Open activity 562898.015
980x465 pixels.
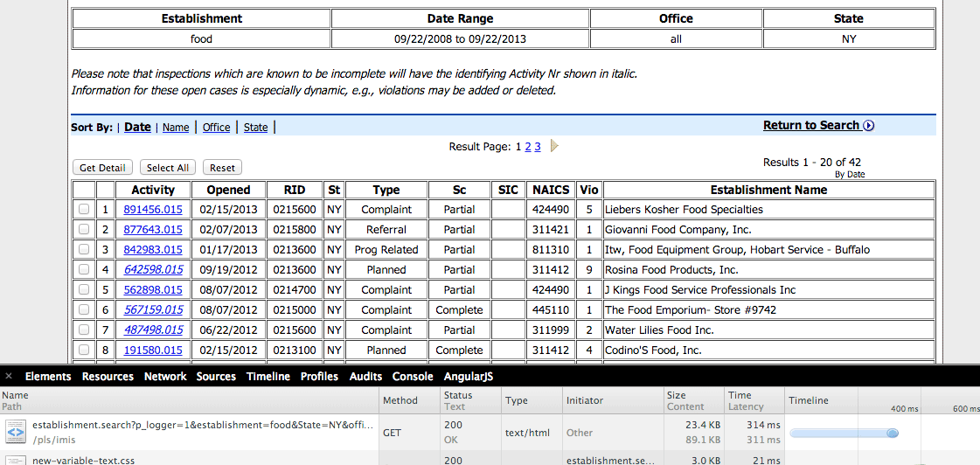[153, 289]
